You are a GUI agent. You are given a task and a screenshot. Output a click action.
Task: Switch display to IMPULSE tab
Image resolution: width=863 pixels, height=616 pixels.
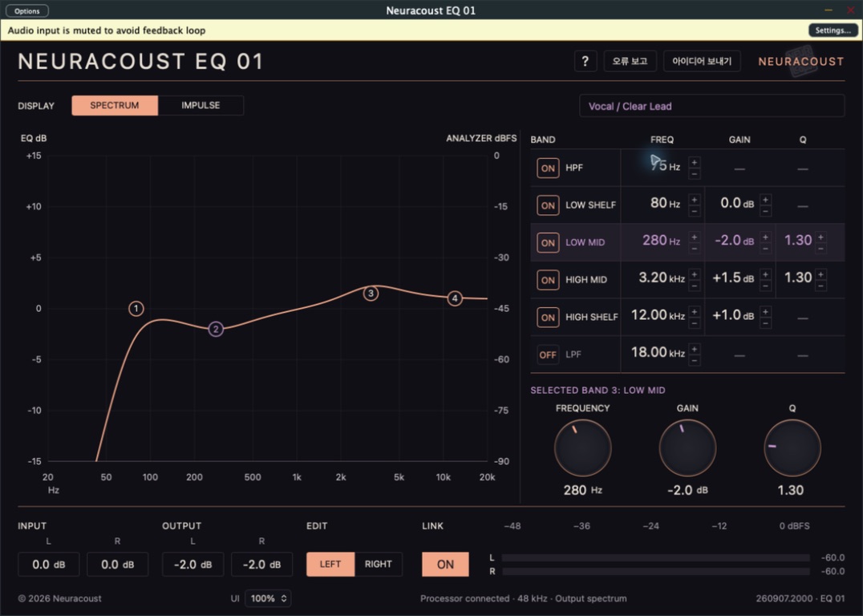click(x=201, y=105)
